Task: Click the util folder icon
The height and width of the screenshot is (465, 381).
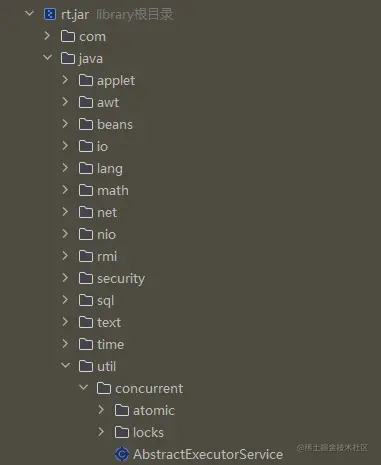Action: point(86,366)
